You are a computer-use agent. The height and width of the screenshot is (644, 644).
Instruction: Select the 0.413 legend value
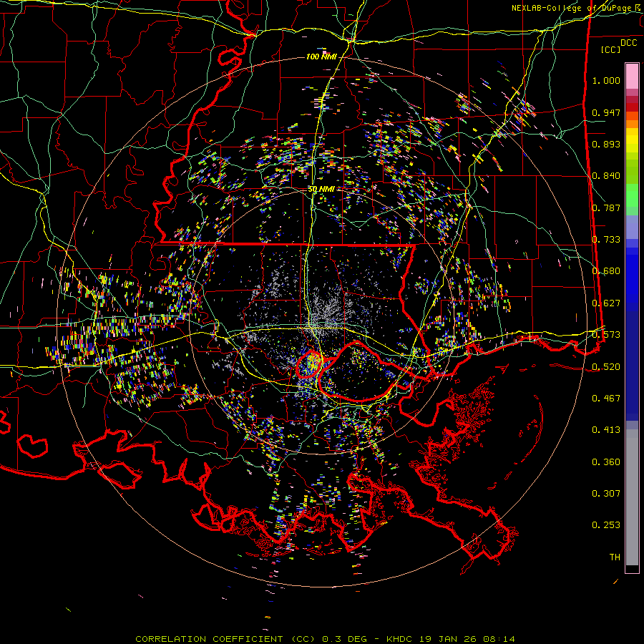coord(606,429)
